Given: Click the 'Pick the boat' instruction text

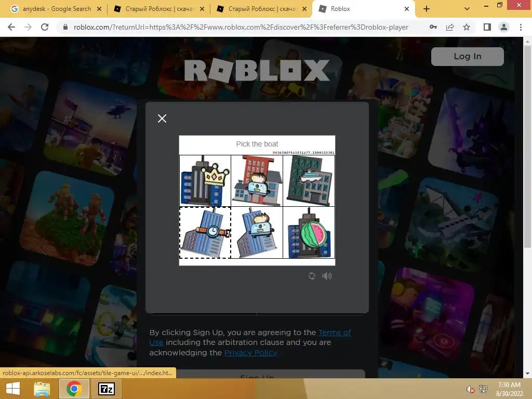Looking at the screenshot, I should [x=257, y=144].
